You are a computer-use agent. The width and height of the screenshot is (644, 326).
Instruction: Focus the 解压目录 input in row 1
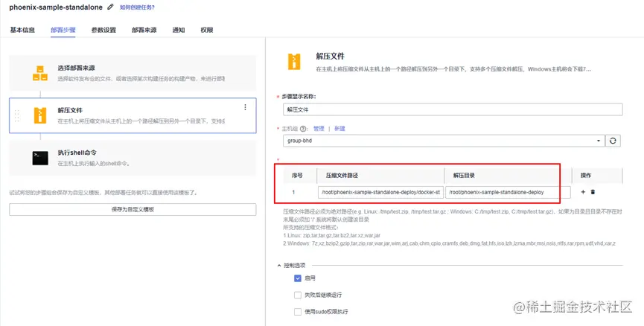(508, 192)
